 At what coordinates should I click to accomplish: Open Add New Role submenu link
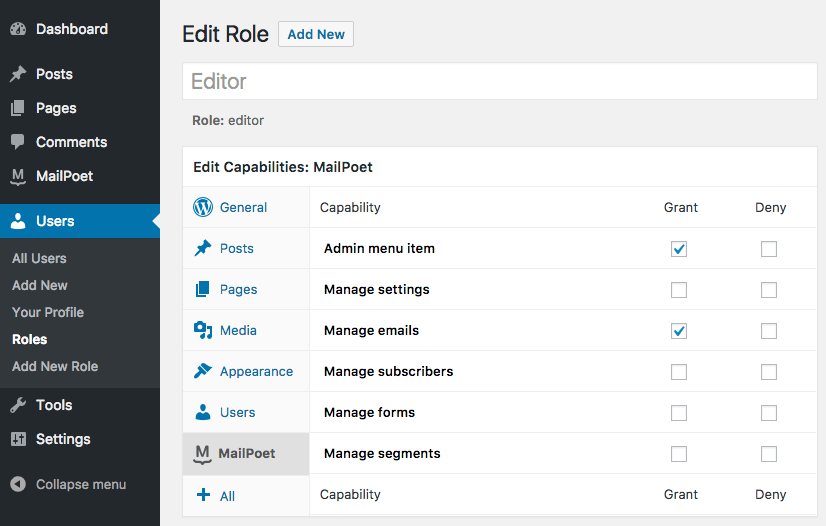pos(55,366)
